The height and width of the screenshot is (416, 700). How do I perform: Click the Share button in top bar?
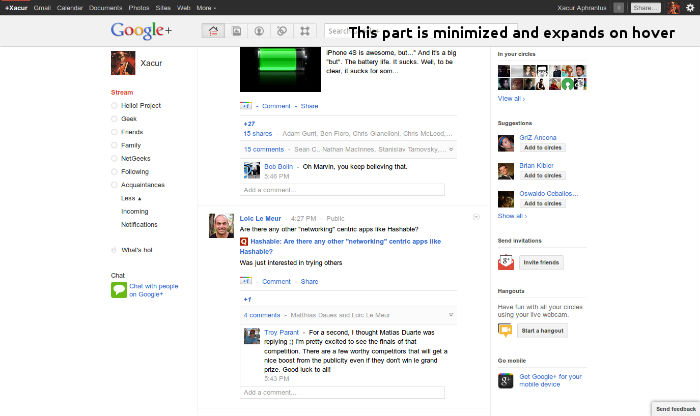[x=646, y=8]
